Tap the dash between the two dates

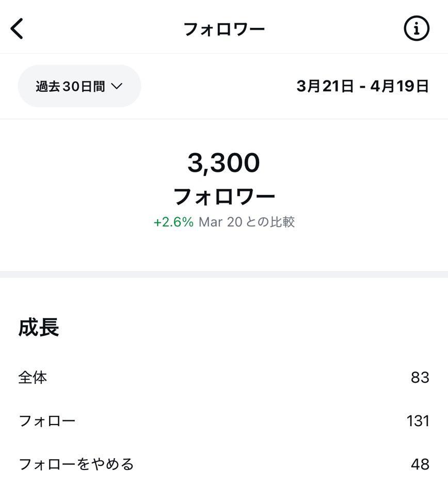point(362,87)
